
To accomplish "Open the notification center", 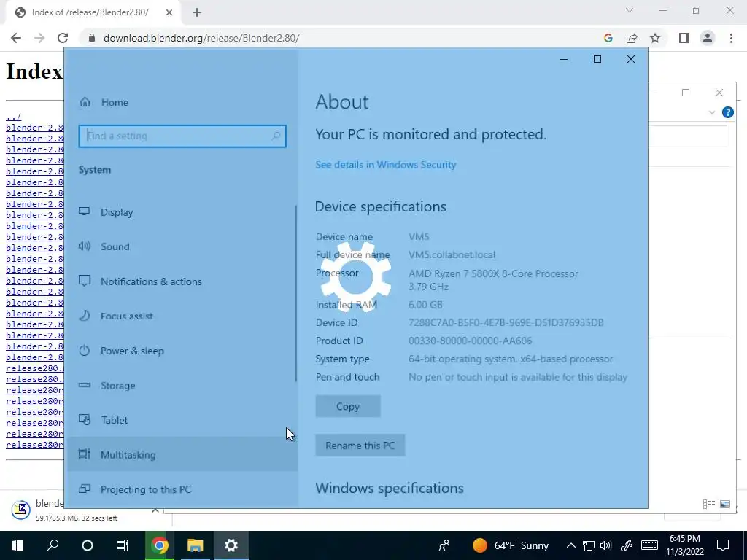I will coord(723,545).
